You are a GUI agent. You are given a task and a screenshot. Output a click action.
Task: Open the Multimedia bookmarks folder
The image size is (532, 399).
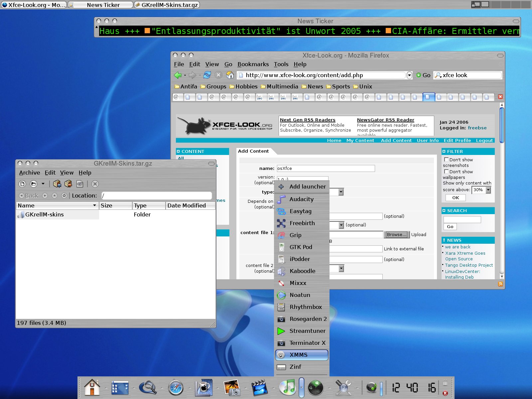coord(279,86)
